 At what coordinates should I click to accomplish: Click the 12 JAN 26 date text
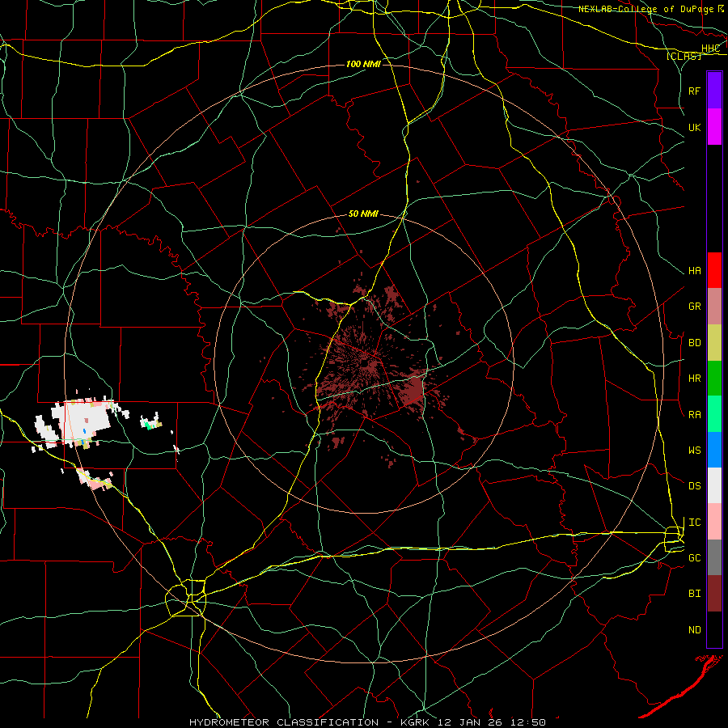(x=470, y=722)
